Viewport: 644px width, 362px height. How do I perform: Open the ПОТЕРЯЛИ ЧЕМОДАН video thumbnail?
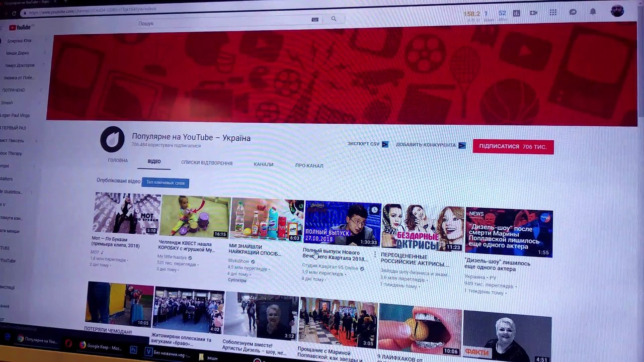pos(119,304)
